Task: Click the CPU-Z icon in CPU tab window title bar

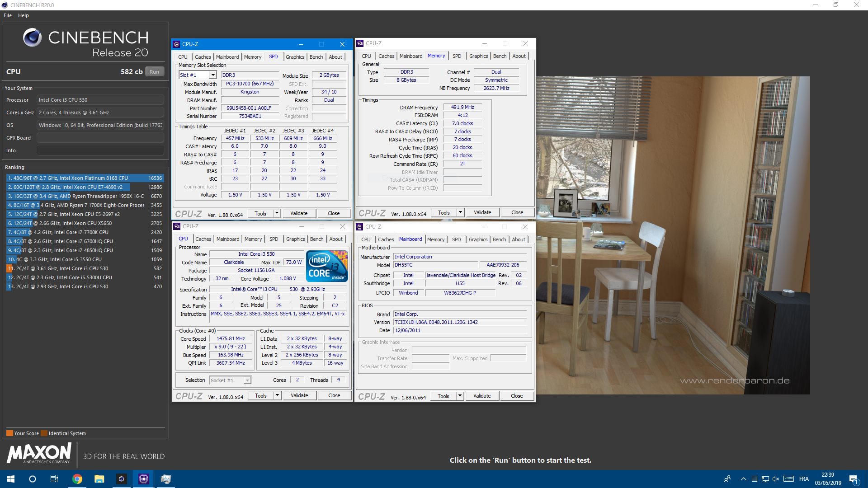Action: [177, 226]
